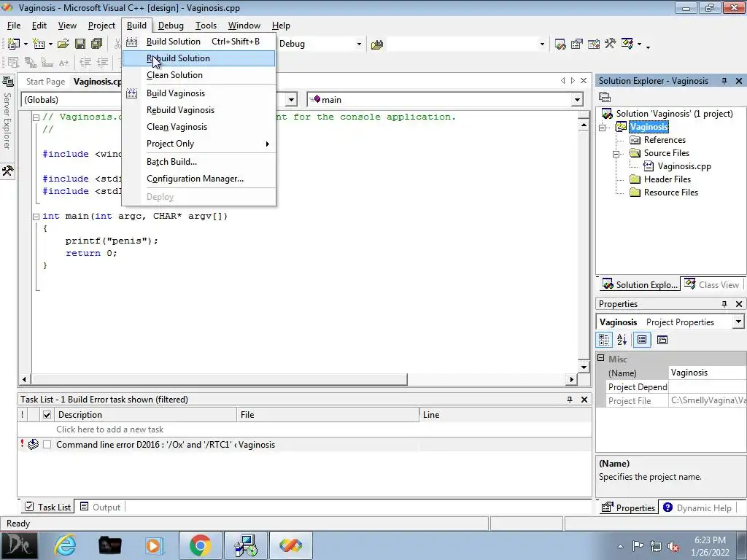Click the Add New Item toolbar icon

(39, 44)
